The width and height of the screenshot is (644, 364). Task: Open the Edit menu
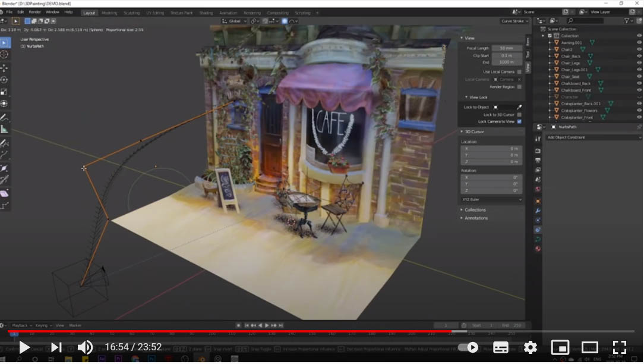(x=20, y=12)
